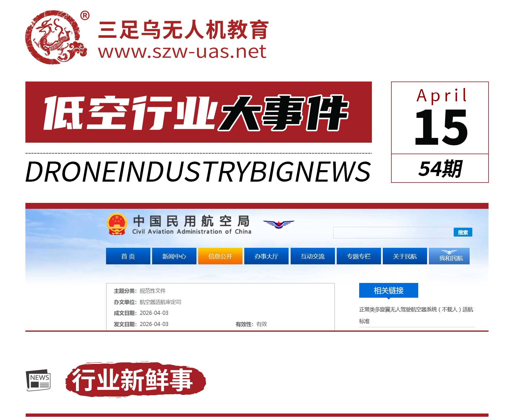This screenshot has width=516, height=420.
Task: Open the 互动交流 interaction tab
Action: tap(312, 256)
